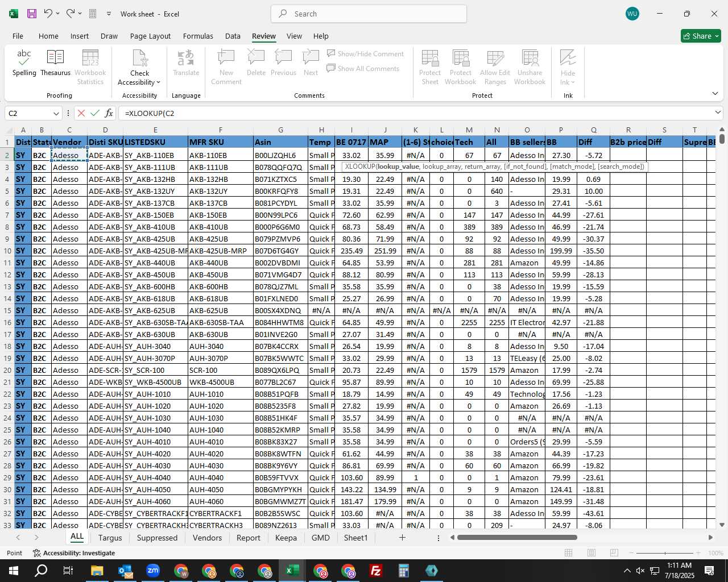This screenshot has width=728, height=582.
Task: Click in the Search box
Action: (369, 14)
